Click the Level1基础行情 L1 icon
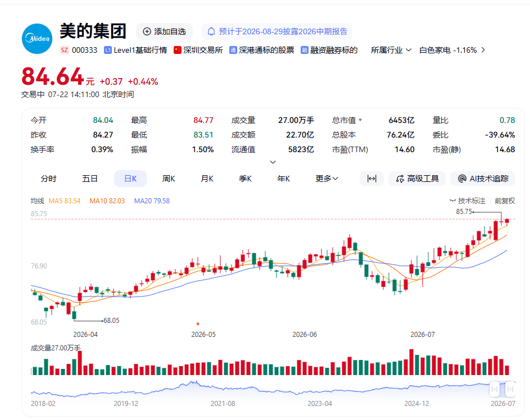The width and height of the screenshot is (530, 420). pos(108,51)
